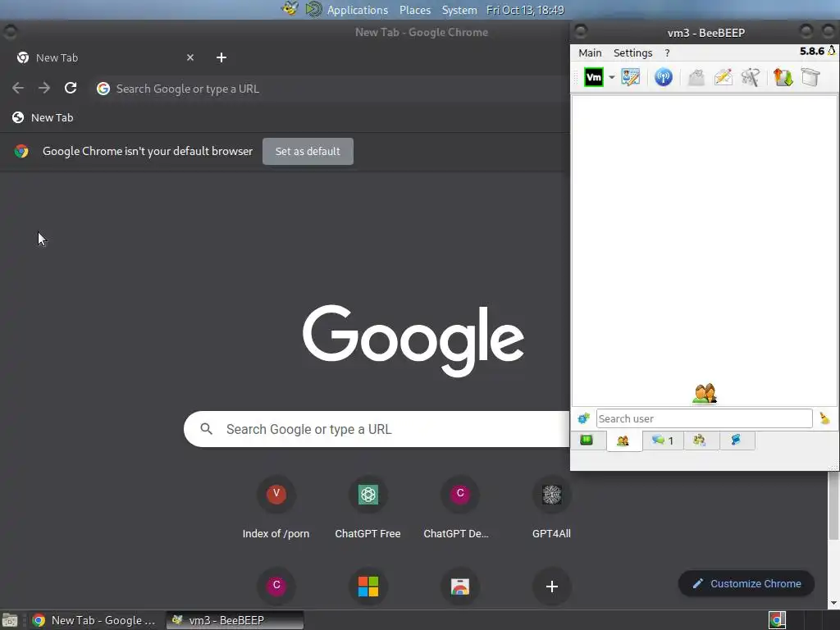Click the Chrome Forward arrow

coord(44,88)
